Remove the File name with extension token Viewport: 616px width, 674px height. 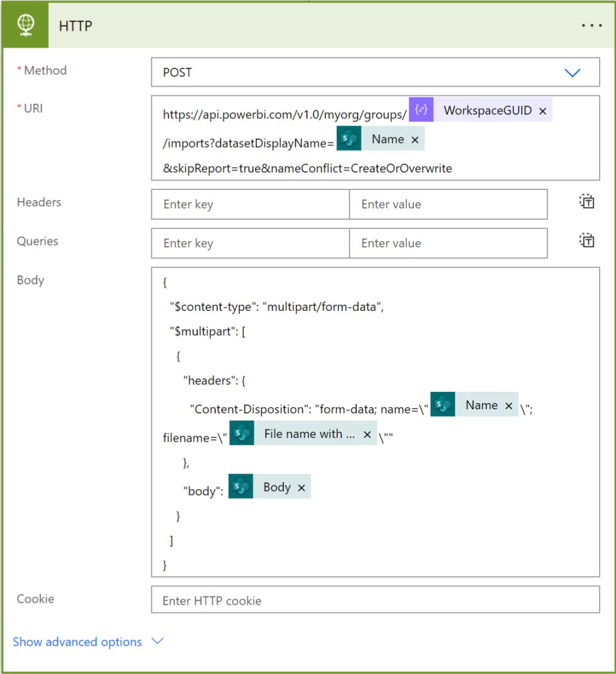tap(366, 434)
